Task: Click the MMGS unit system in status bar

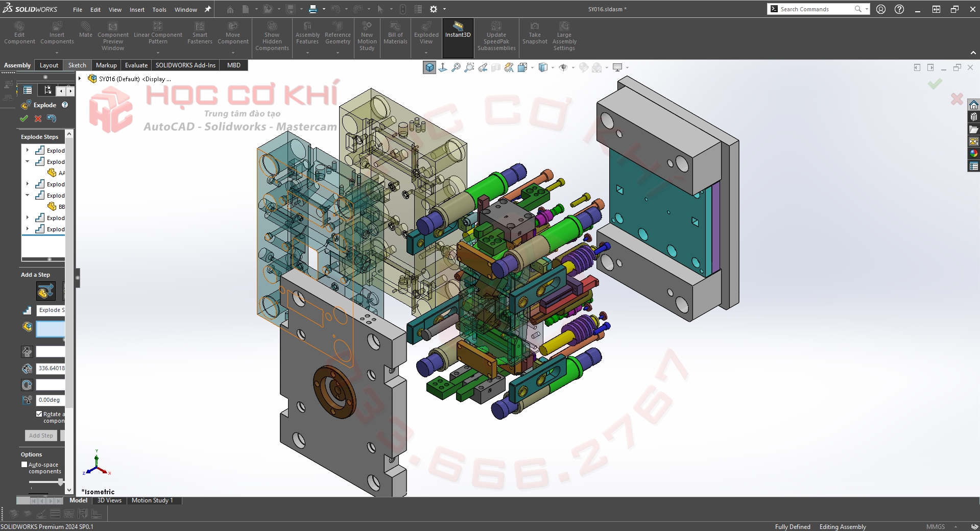Action: [x=936, y=527]
